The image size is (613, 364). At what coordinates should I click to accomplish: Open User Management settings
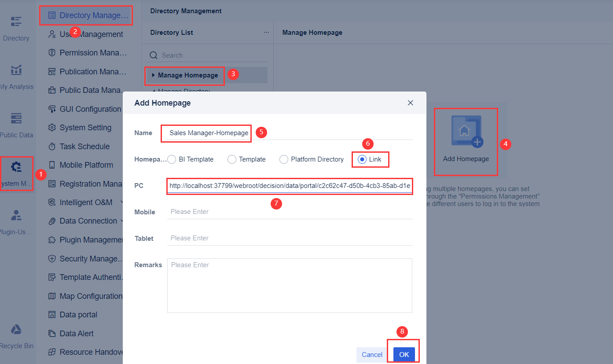(86, 34)
